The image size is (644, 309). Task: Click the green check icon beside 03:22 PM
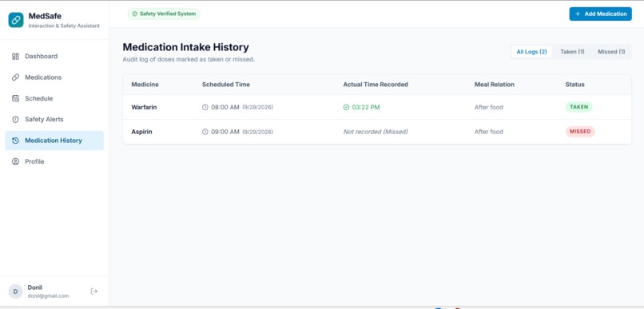[x=346, y=107]
